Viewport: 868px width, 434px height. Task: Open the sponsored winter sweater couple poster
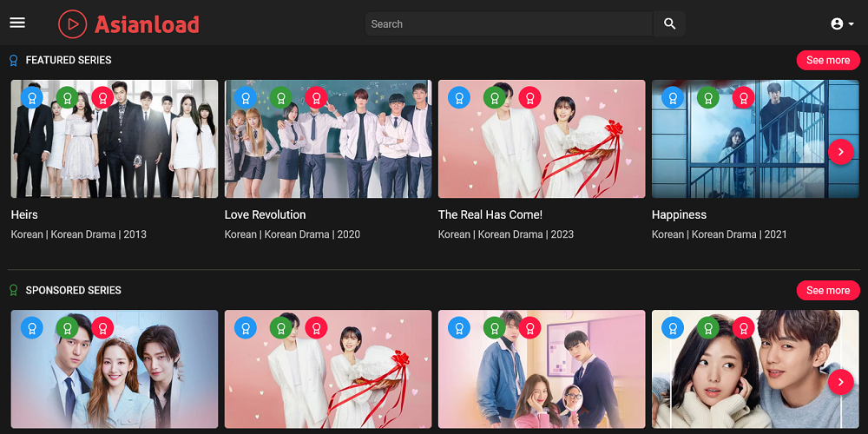tap(756, 369)
